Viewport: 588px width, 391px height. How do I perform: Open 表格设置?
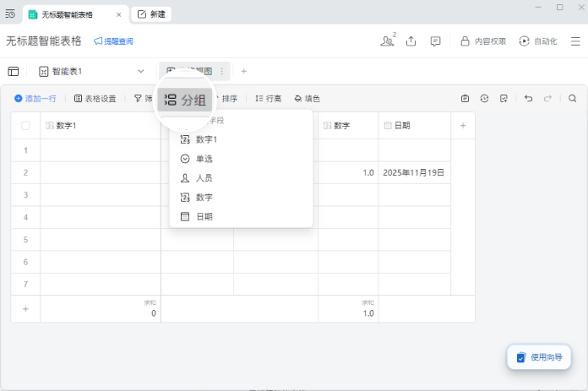click(95, 99)
